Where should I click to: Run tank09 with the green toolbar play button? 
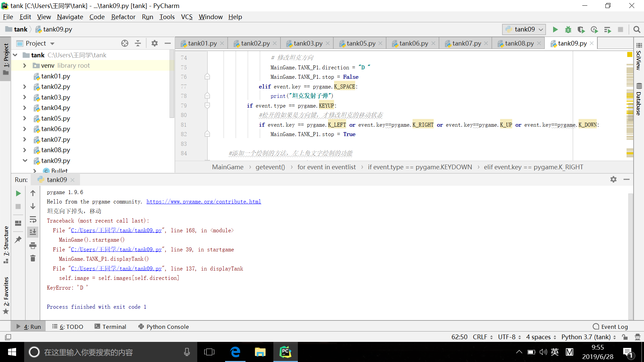click(555, 29)
